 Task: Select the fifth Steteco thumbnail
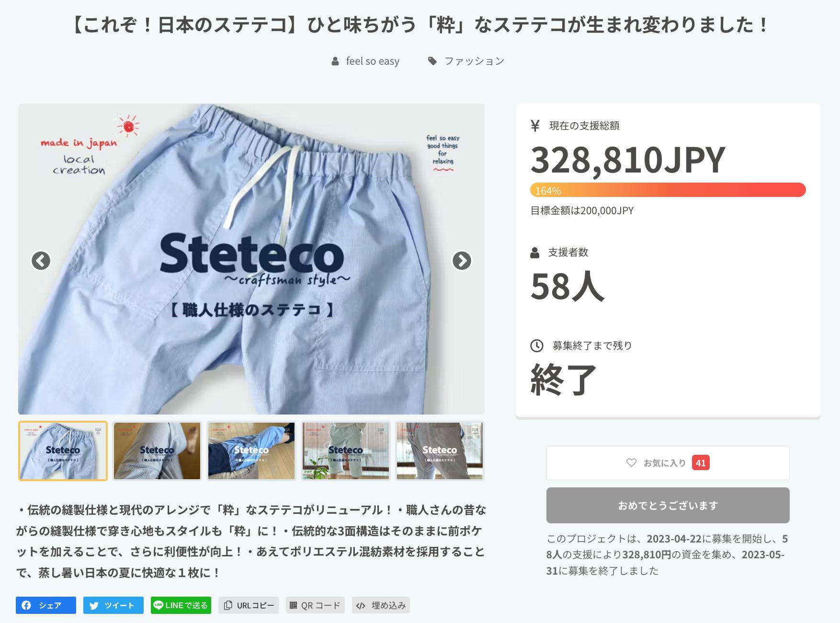coord(440,451)
